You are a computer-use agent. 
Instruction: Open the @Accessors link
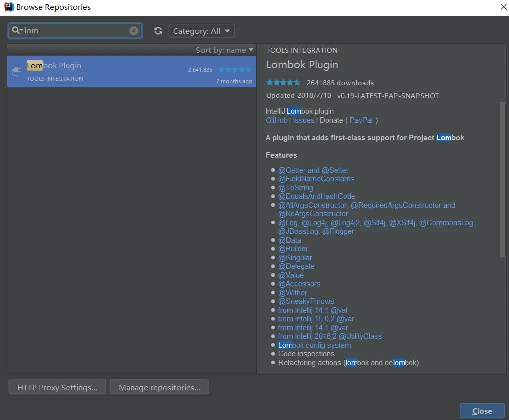coord(299,284)
